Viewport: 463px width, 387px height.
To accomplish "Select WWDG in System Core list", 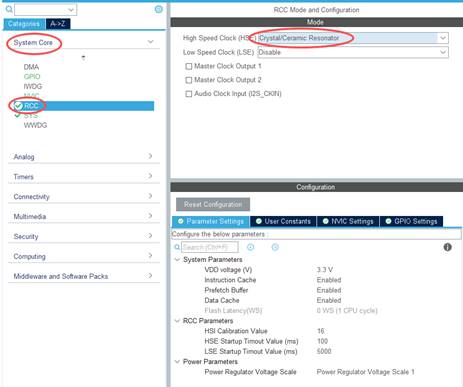I will (x=35, y=125).
